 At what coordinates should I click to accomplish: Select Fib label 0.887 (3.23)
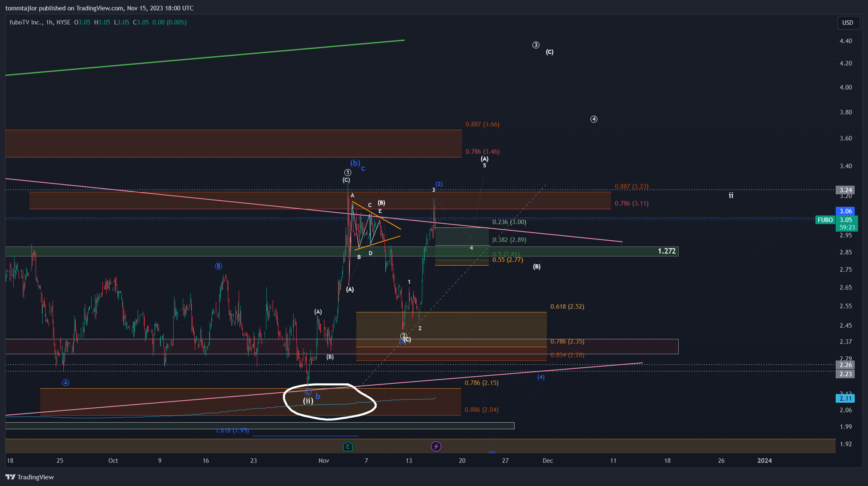[631, 186]
